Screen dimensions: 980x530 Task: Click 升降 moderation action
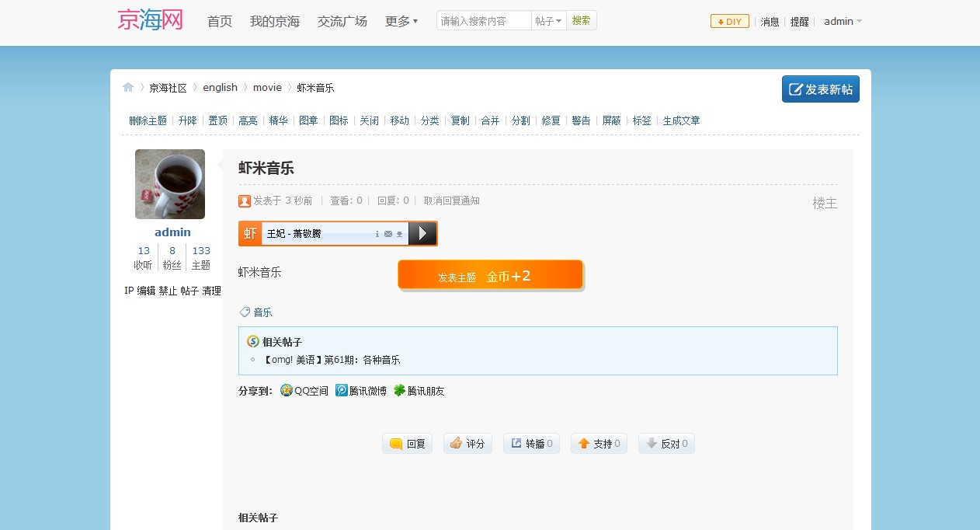point(188,120)
